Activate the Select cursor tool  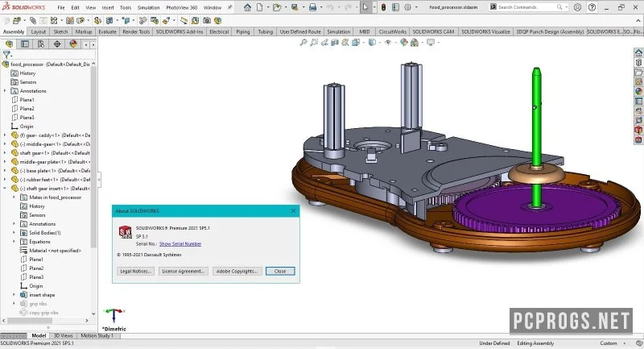click(x=365, y=7)
